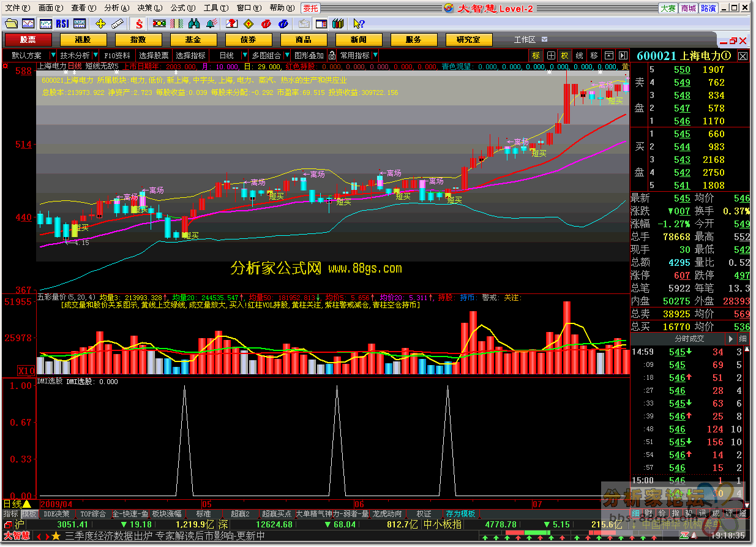Image resolution: width=756 pixels, height=547 pixels.
Task: Click the red phi symbol icon
Action: pos(266,24)
